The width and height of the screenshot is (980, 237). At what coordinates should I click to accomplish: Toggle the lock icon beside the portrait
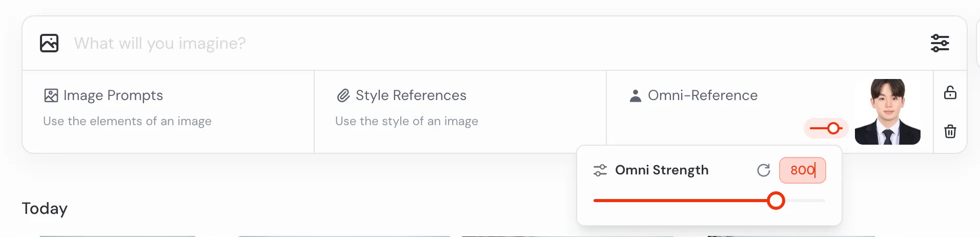[950, 93]
